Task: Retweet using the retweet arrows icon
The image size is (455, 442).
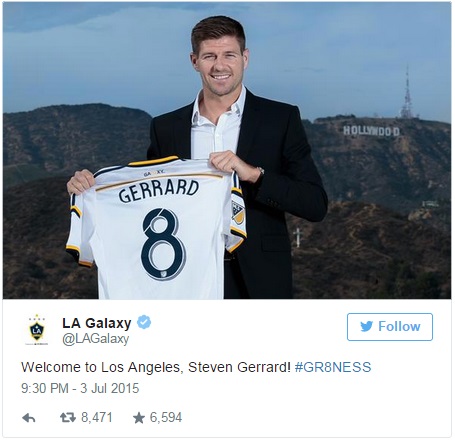Action: click(68, 418)
